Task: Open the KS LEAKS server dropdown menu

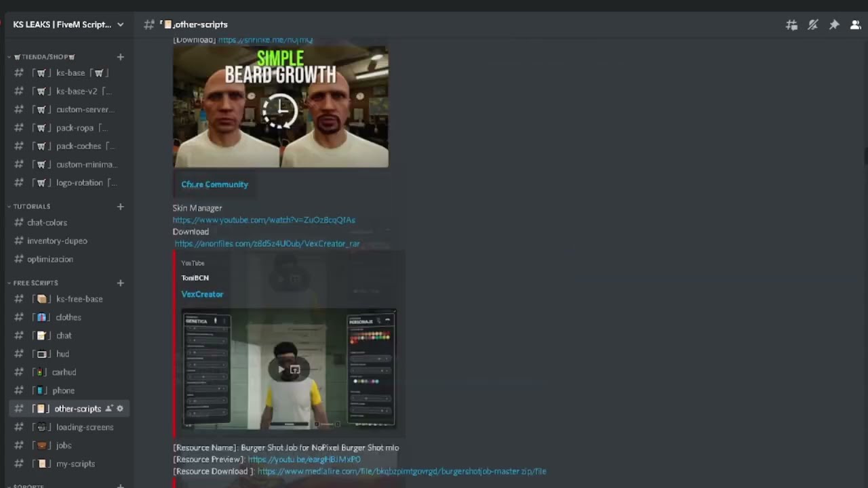Action: click(121, 24)
